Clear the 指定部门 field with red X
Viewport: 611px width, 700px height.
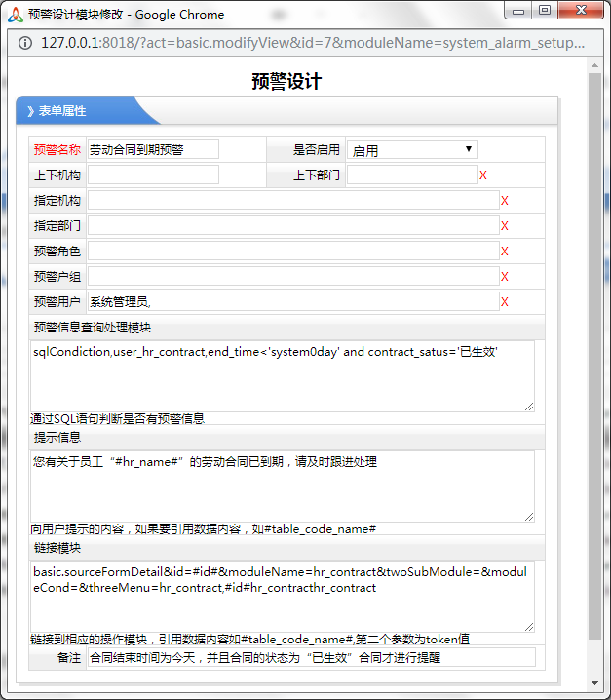505,226
